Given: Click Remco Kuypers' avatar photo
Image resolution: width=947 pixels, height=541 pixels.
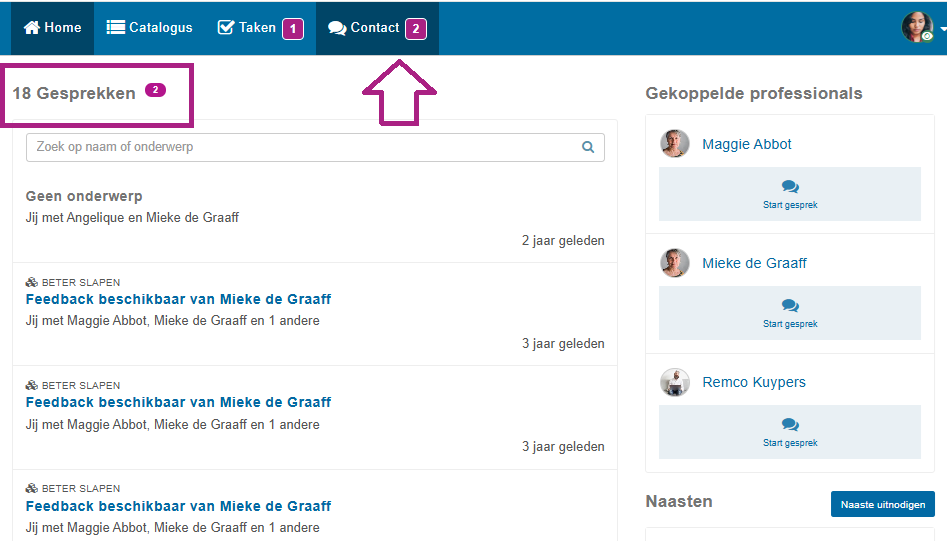Looking at the screenshot, I should 675,382.
